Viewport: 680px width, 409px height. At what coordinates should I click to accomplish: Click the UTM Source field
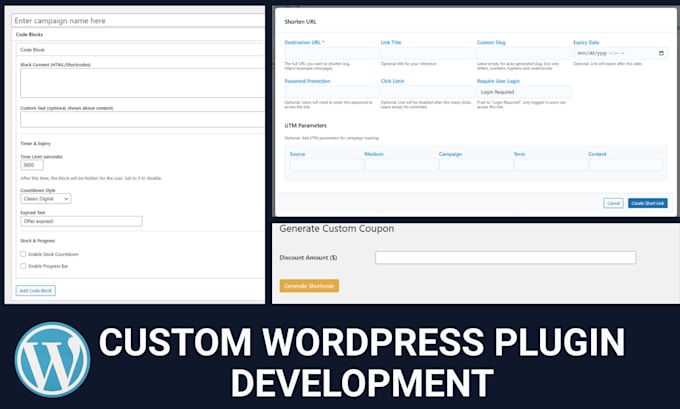(327, 165)
